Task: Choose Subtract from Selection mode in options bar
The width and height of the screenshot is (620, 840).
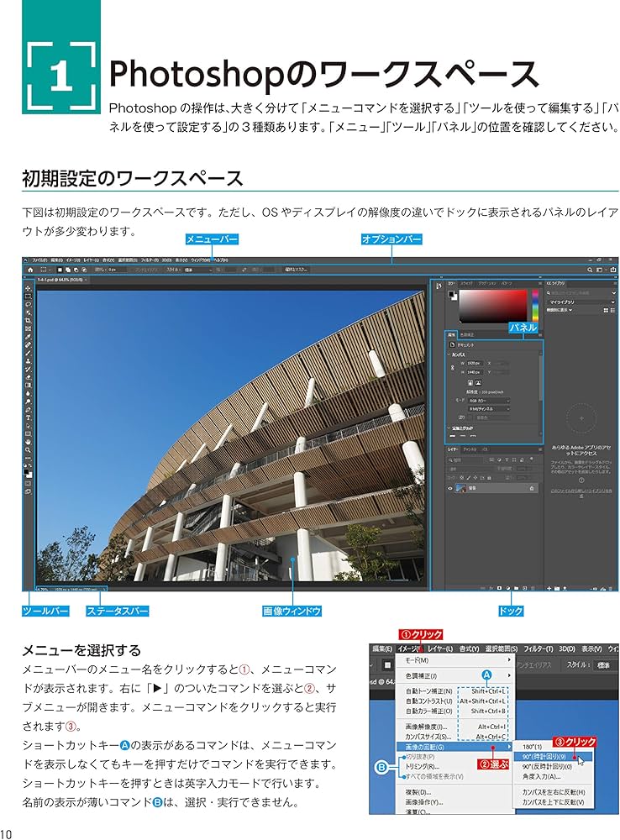Action: 76,270
